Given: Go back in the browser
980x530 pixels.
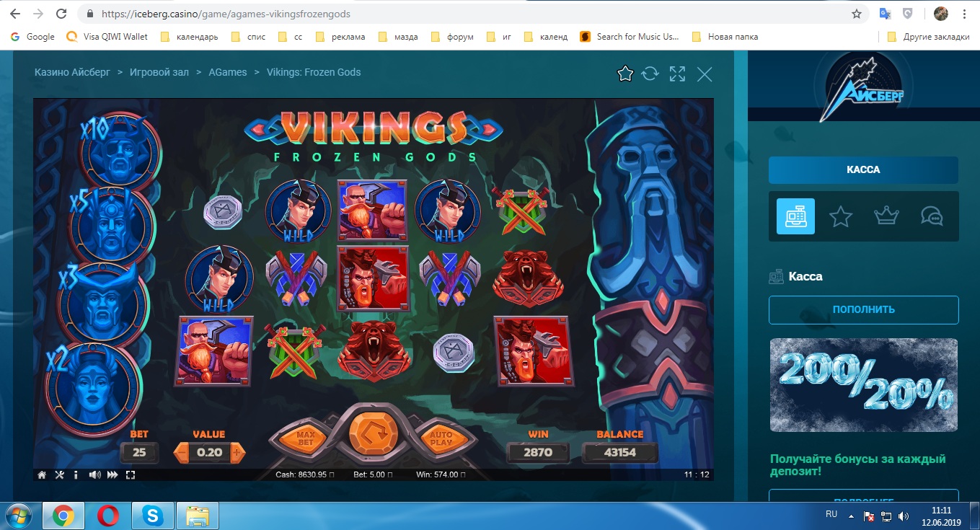Looking at the screenshot, I should pyautogui.click(x=15, y=14).
